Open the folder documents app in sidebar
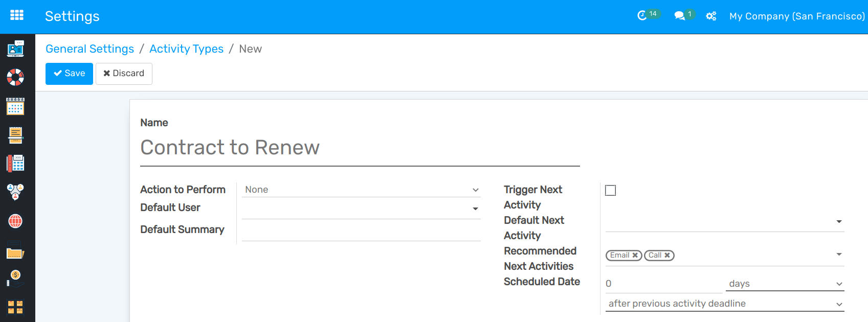This screenshot has width=868, height=322. [15, 250]
